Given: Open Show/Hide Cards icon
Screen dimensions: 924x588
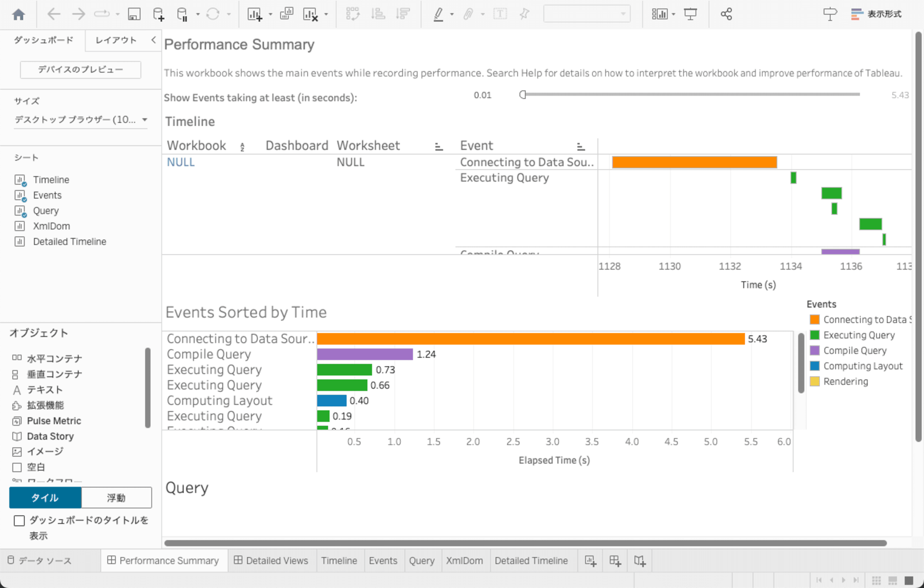Looking at the screenshot, I should pos(659,14).
